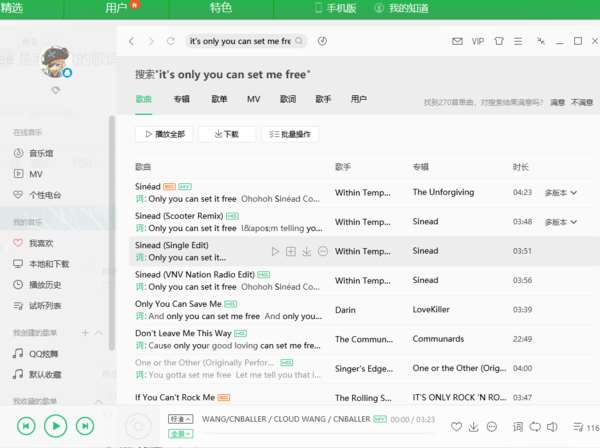Click the volume speaker icon

tap(552, 427)
